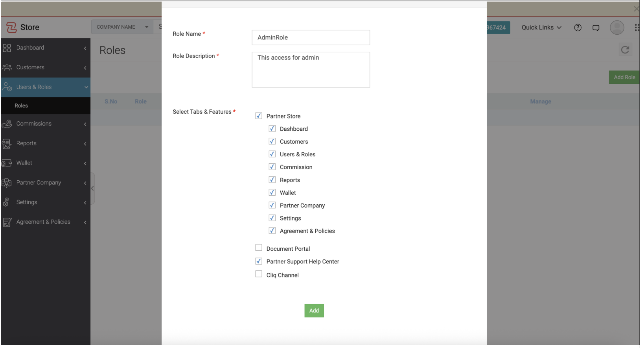This screenshot has height=348, width=644.
Task: Expand the Dashboard menu chevron
Action: (85, 48)
